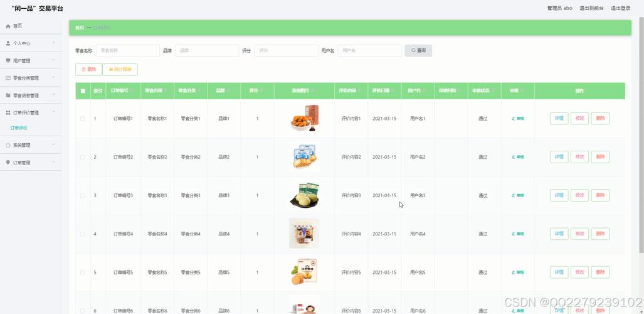Click the pin icon for 订单管理
644x314 pixels.
pyautogui.click(x=8, y=163)
